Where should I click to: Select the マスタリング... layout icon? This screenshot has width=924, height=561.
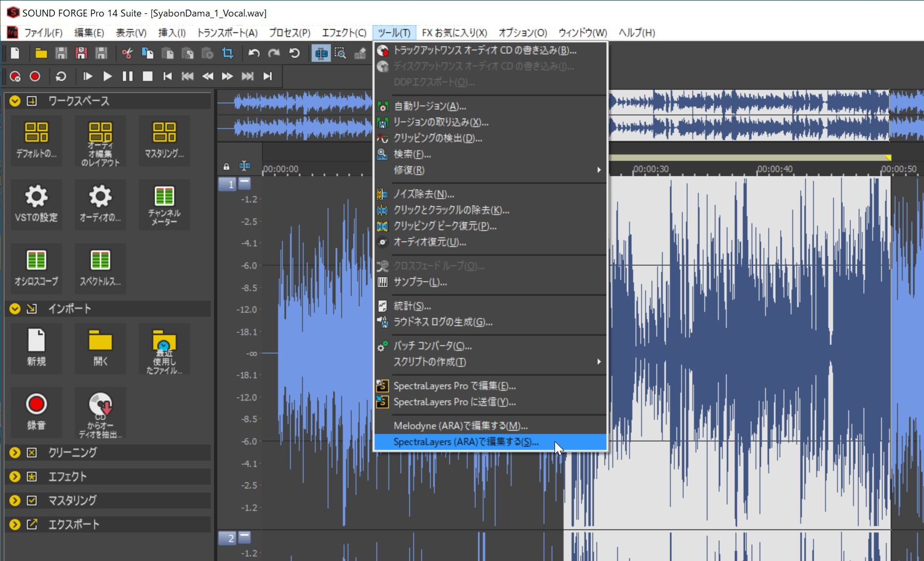(164, 141)
